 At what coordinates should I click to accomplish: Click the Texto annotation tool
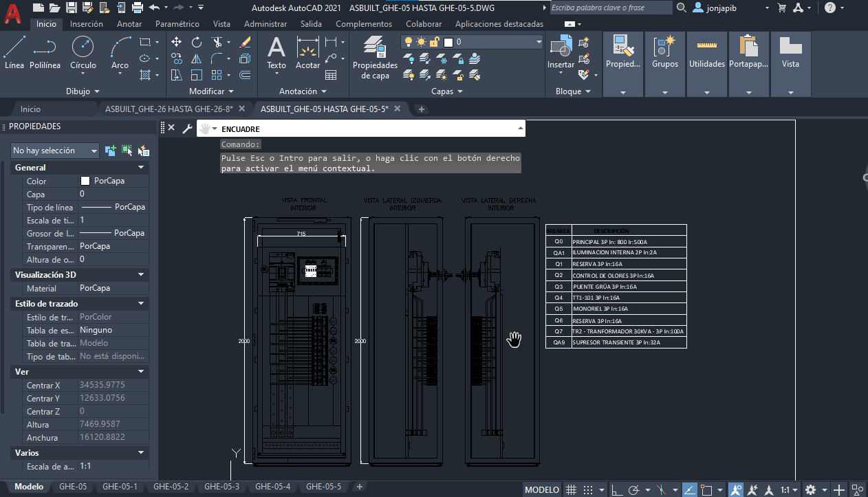(x=276, y=53)
